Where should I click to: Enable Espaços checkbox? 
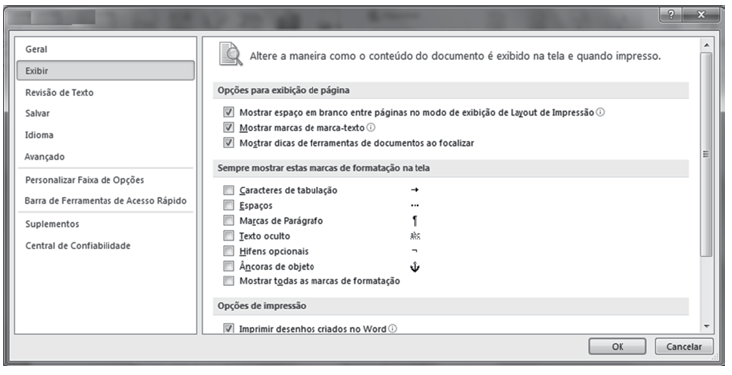click(x=228, y=205)
